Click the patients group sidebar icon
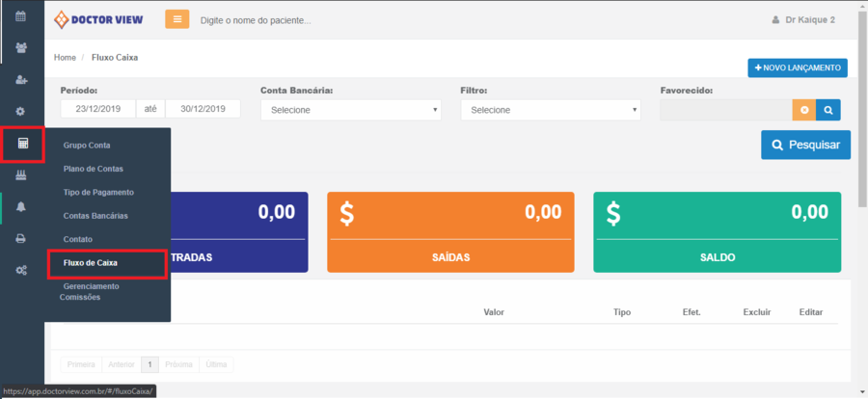The width and height of the screenshot is (868, 399). [21, 47]
